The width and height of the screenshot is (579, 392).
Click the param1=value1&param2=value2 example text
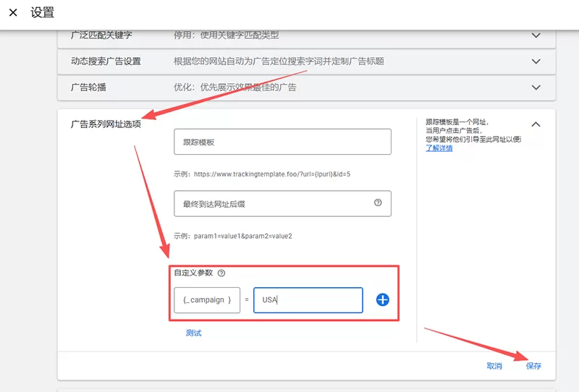coord(243,236)
